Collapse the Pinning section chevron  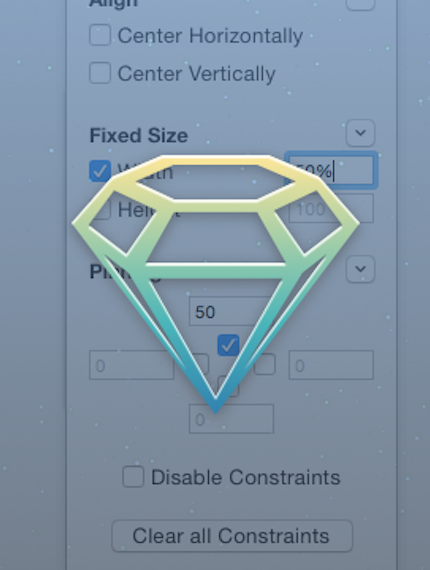pyautogui.click(x=360, y=269)
